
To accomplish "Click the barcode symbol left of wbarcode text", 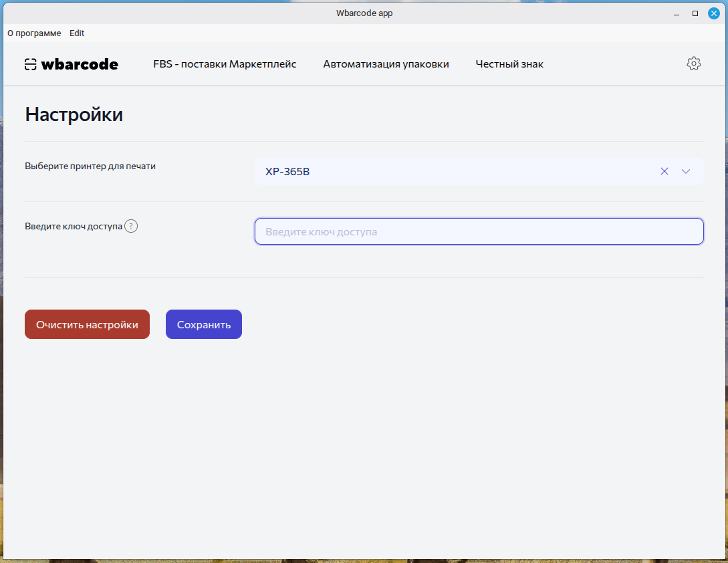I will click(x=29, y=64).
